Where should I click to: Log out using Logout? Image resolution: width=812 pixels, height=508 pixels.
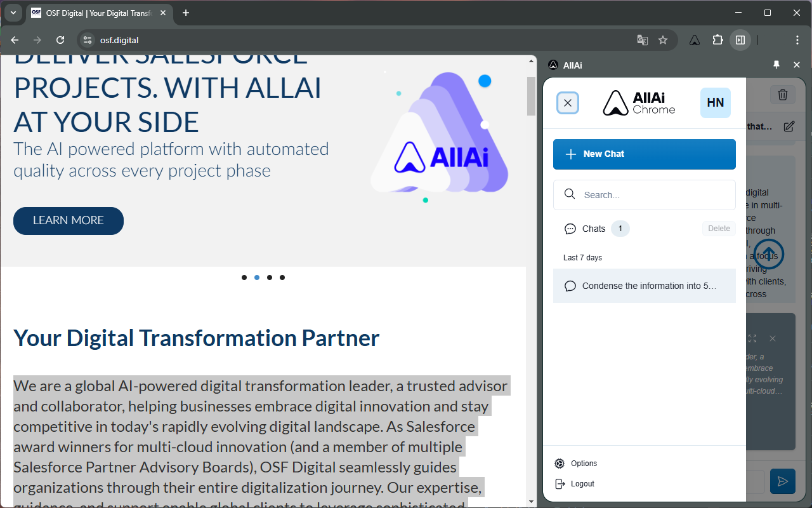[575, 484]
